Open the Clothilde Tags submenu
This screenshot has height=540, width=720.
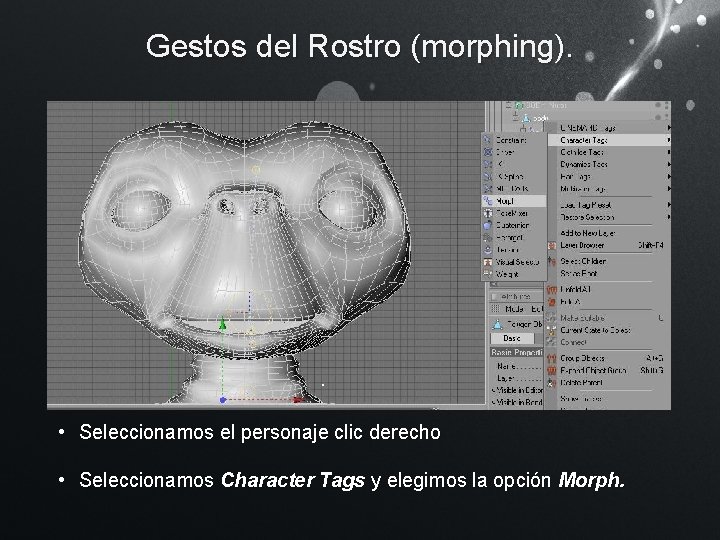point(609,152)
